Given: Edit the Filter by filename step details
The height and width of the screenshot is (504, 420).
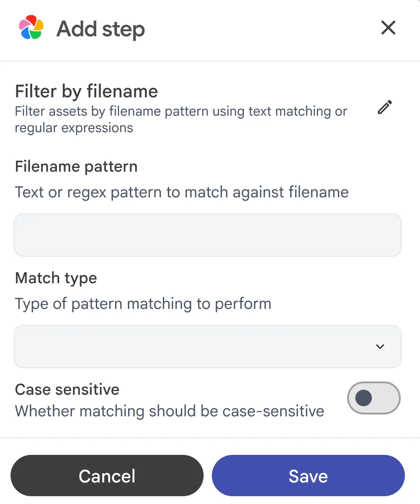Looking at the screenshot, I should click(x=384, y=106).
